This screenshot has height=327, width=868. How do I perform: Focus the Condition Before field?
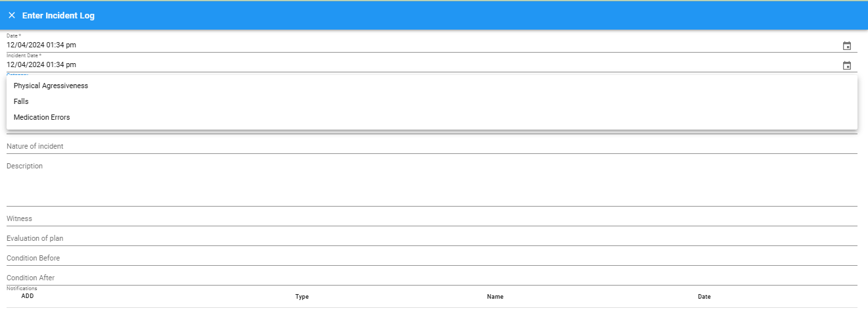coord(432,258)
